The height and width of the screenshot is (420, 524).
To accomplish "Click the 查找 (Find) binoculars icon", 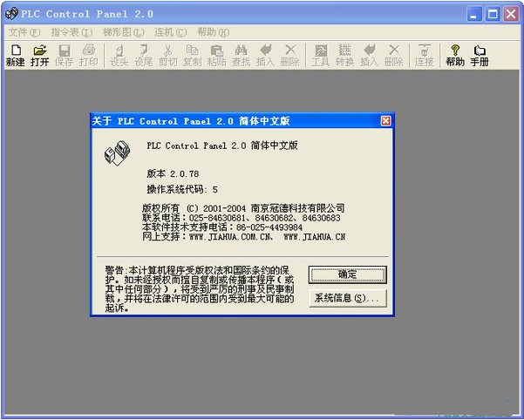I will [x=241, y=56].
